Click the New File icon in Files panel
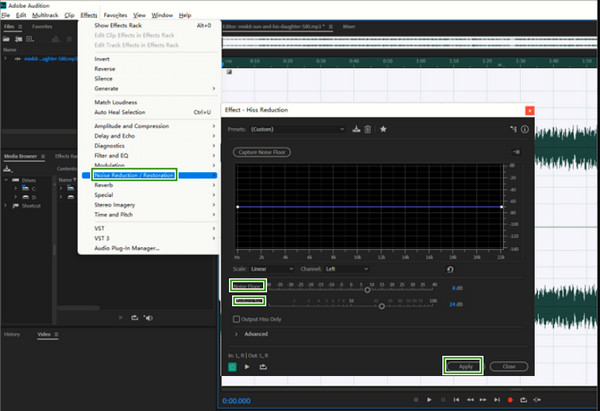The width and height of the screenshot is (600, 411). (x=30, y=39)
